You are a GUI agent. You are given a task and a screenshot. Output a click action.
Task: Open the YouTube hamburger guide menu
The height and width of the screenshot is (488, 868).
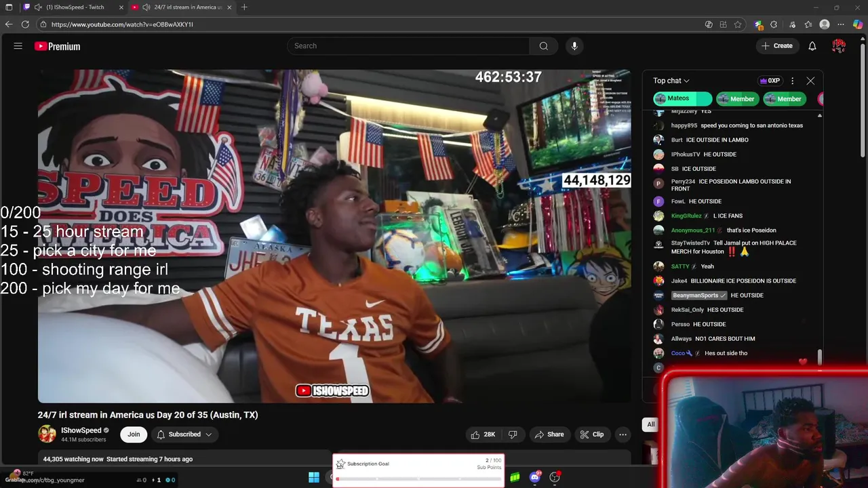(x=18, y=46)
